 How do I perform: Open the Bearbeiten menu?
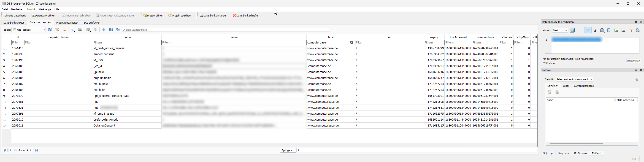pos(17,10)
